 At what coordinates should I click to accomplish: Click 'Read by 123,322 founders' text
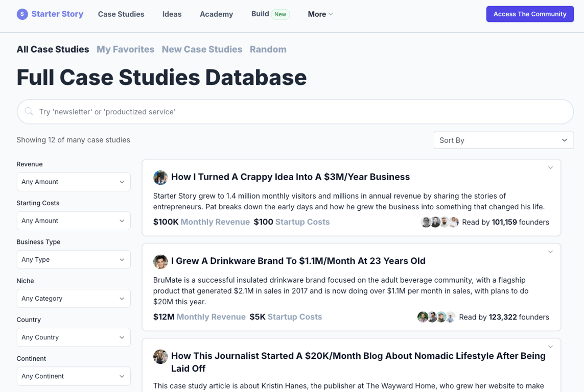pyautogui.click(x=504, y=317)
